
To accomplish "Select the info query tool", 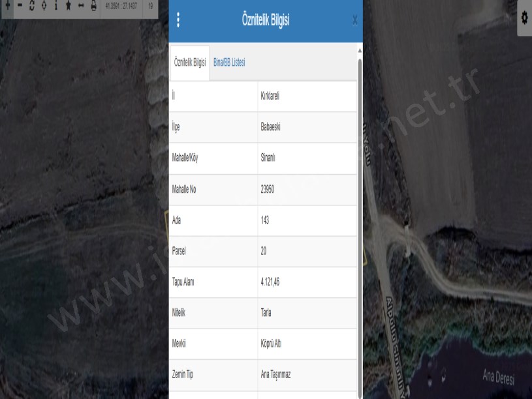I will (55, 6).
